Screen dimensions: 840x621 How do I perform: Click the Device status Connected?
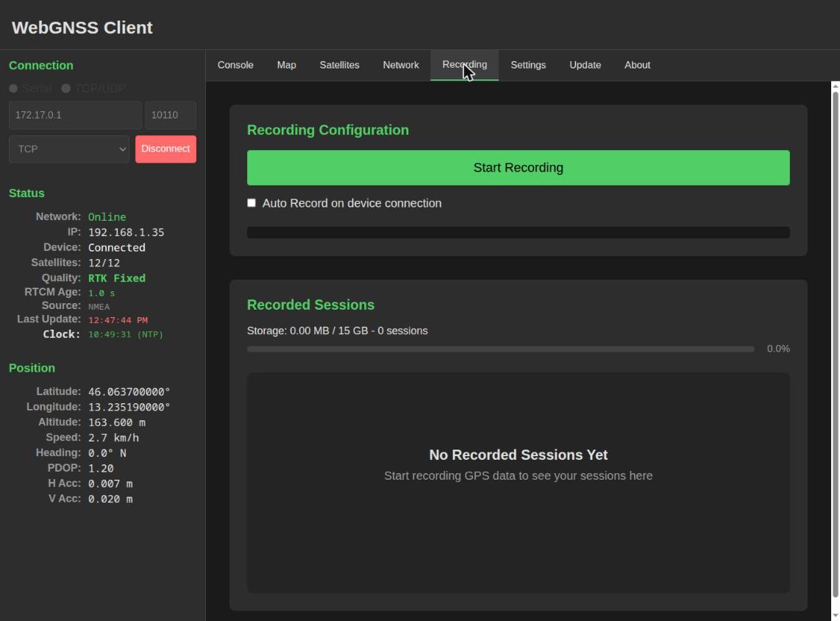pyautogui.click(x=117, y=247)
